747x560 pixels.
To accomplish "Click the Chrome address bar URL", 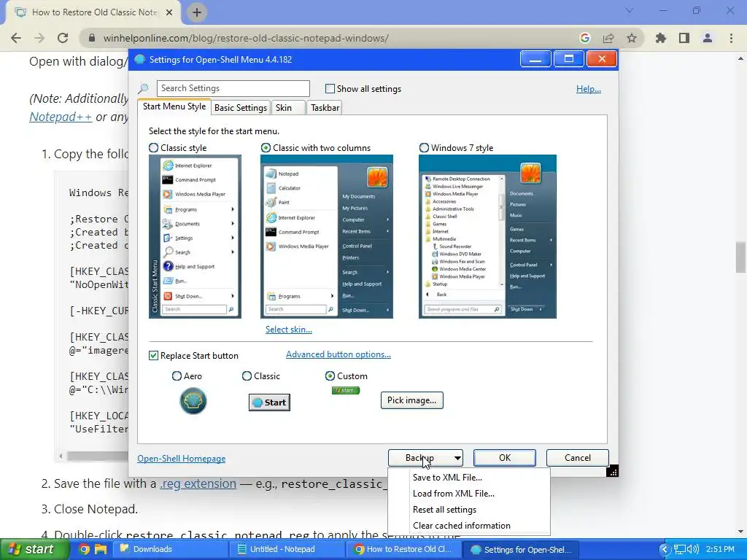I will [246, 38].
